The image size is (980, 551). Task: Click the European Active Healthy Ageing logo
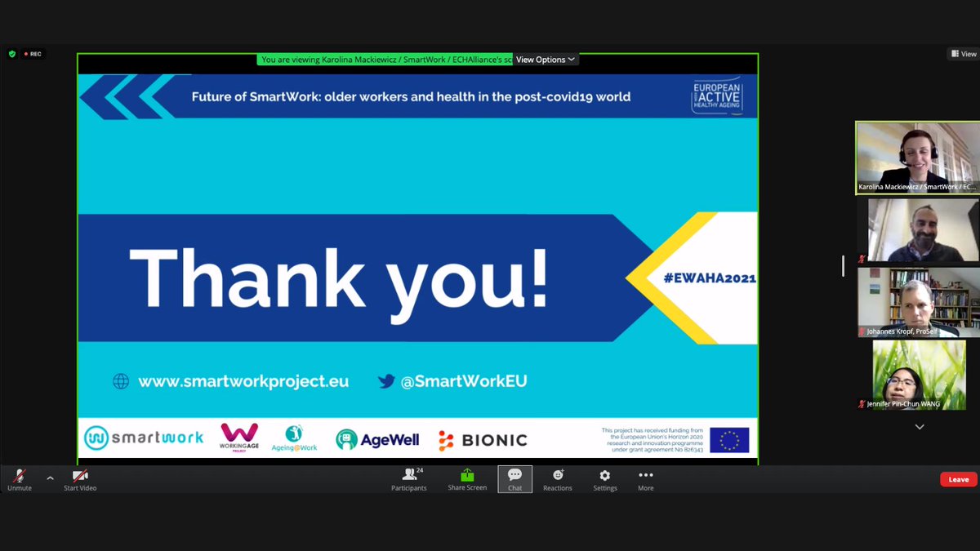(716, 96)
